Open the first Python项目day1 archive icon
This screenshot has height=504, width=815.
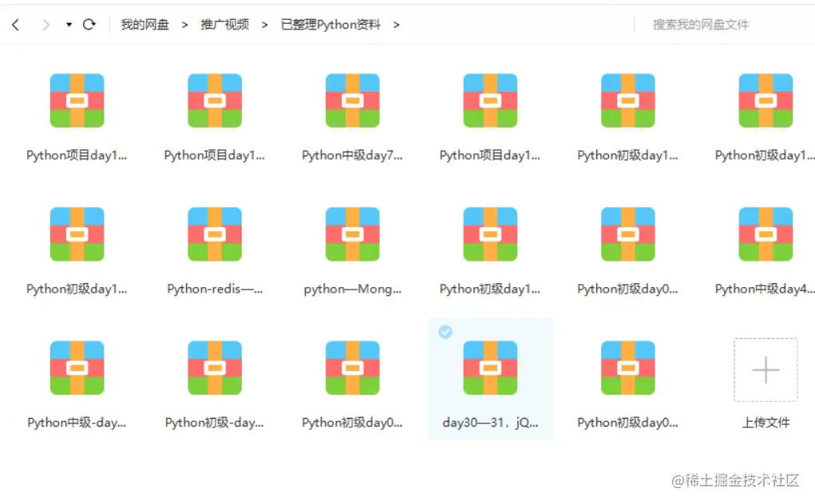(77, 100)
